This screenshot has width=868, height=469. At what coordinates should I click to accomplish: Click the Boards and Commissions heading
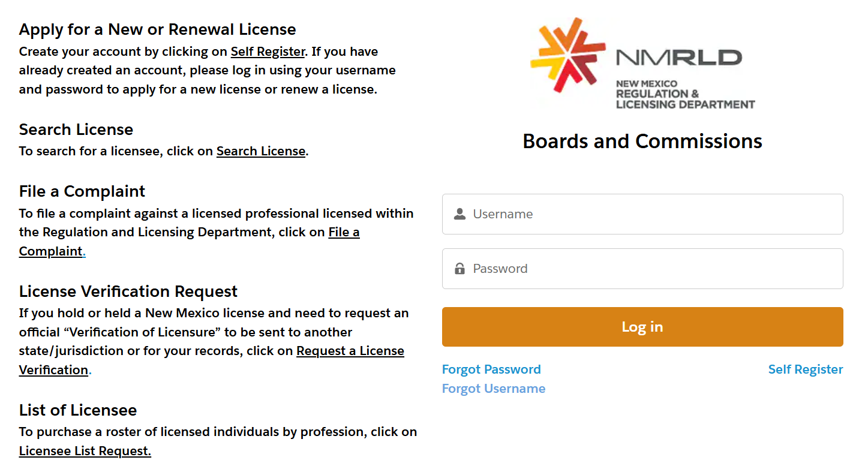point(642,141)
